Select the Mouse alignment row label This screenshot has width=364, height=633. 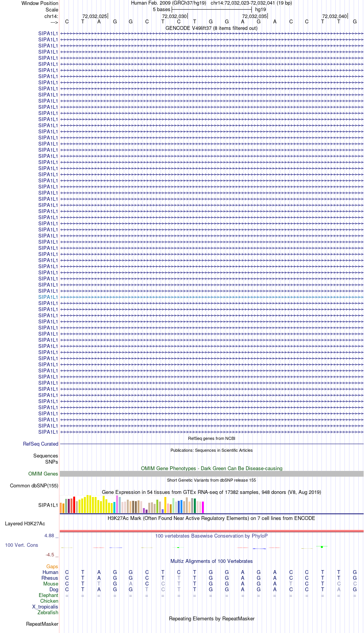coord(51,584)
